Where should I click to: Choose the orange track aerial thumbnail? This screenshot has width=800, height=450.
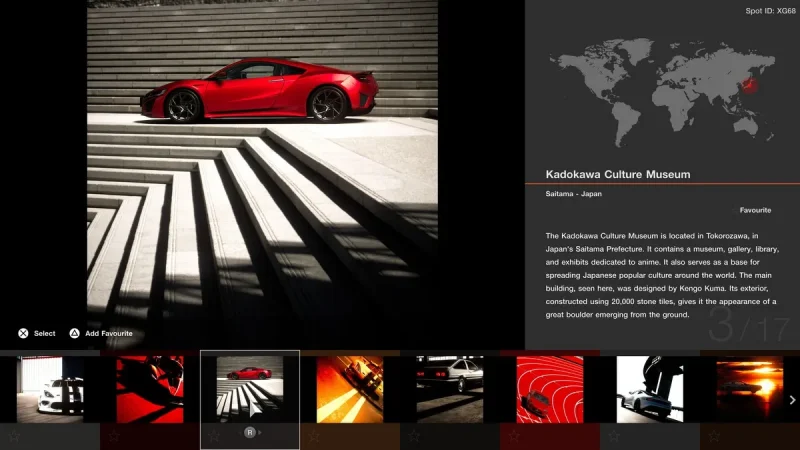pyautogui.click(x=349, y=389)
